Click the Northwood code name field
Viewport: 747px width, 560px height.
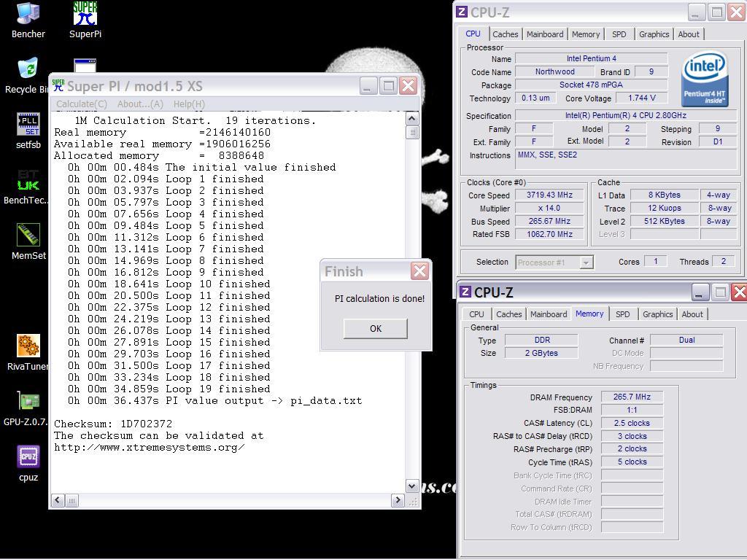(554, 71)
